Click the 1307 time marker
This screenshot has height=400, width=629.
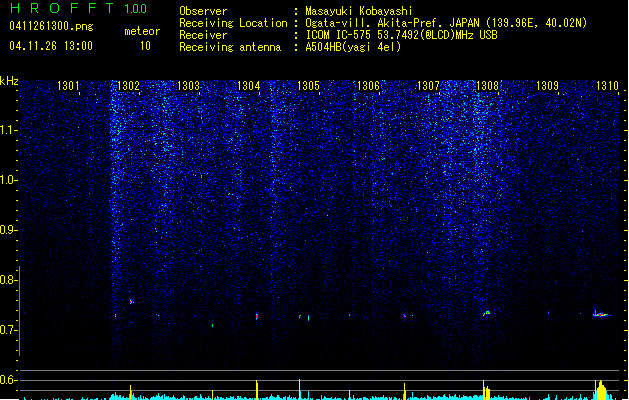428,86
